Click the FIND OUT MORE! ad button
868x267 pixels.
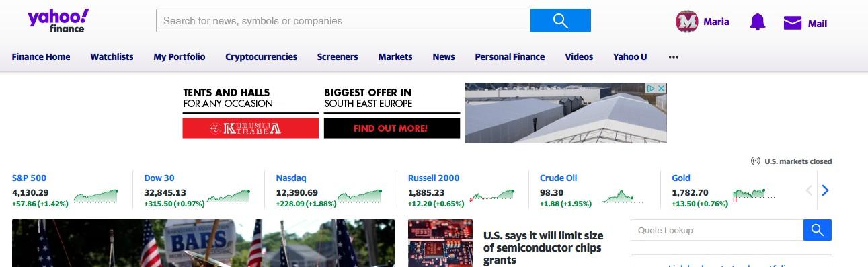(x=392, y=128)
